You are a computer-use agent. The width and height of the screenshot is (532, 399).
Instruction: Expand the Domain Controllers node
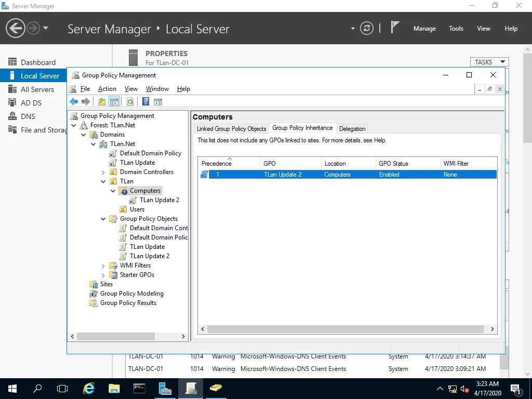click(103, 172)
